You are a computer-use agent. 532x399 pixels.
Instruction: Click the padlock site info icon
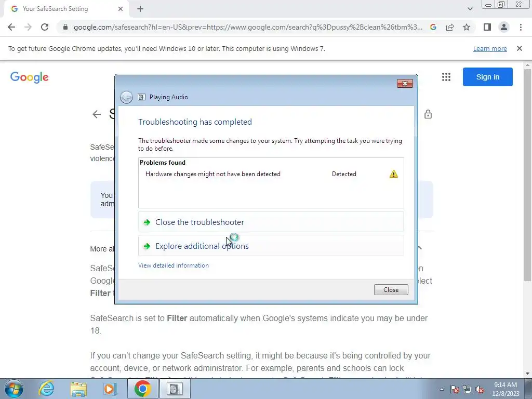coord(65,27)
